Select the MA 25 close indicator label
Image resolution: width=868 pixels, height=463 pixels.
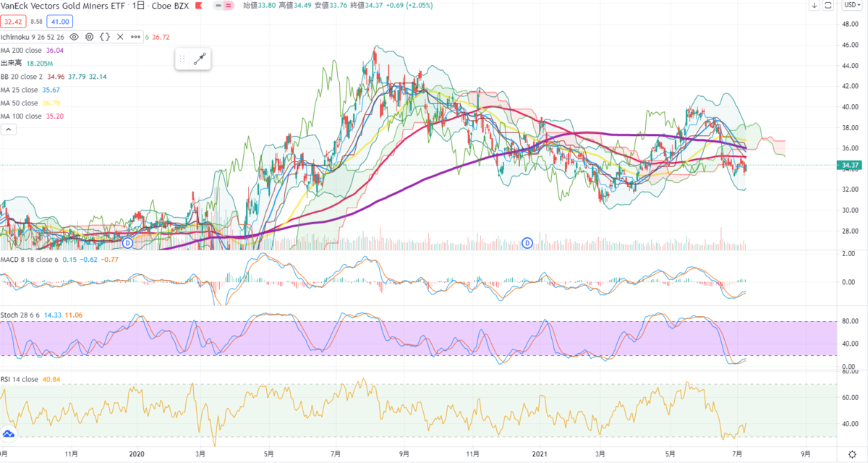click(x=20, y=90)
